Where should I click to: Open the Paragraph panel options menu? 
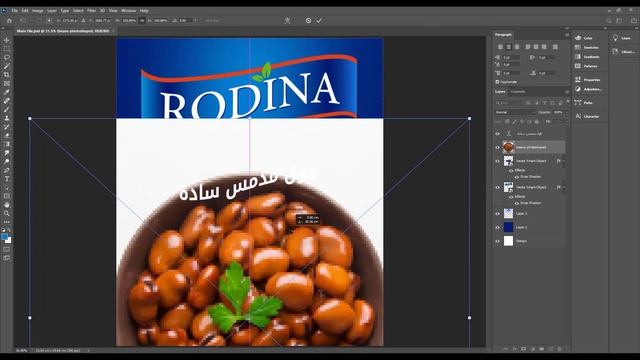pyautogui.click(x=567, y=35)
